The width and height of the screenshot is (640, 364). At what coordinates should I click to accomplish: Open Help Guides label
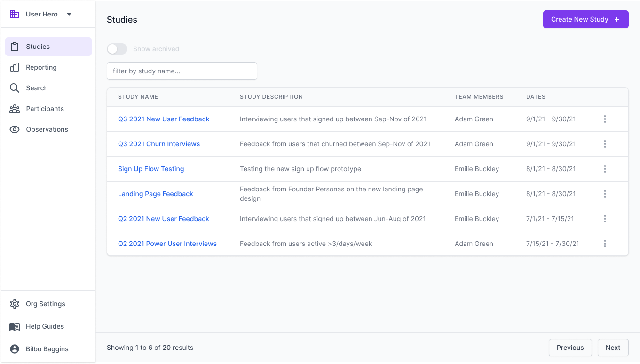45,326
